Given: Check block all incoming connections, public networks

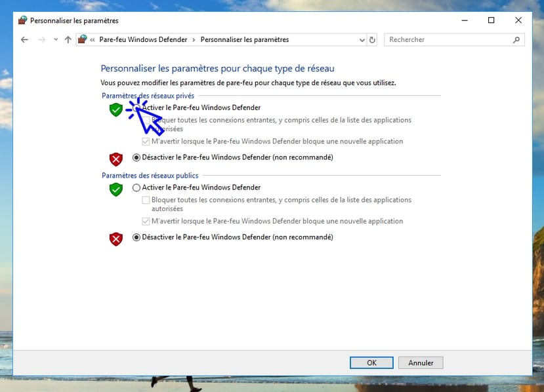Looking at the screenshot, I should point(146,200).
